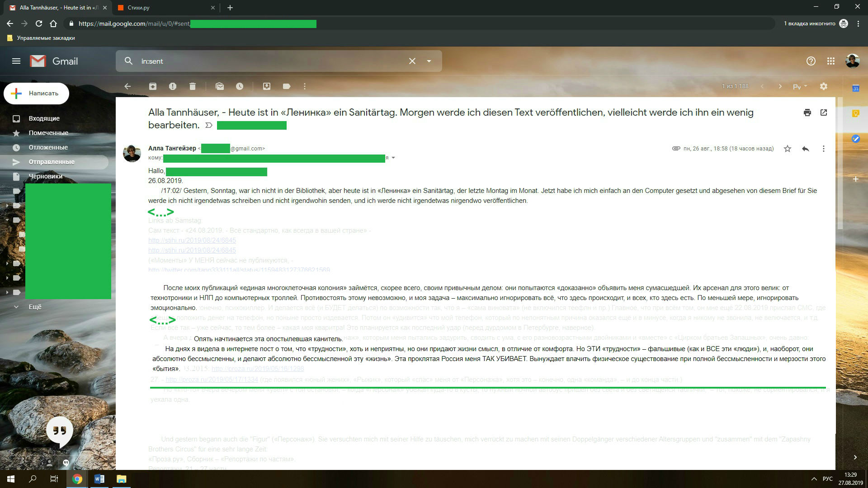This screenshot has width=868, height=488.
Task: Open the attachment paperclip indicator
Action: pyautogui.click(x=676, y=149)
